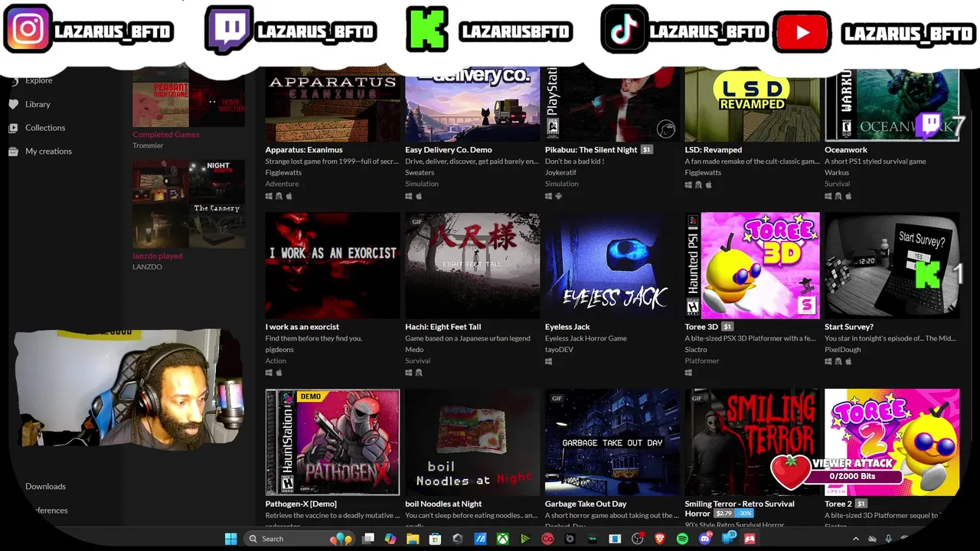Click the My creations sidebar icon
Screen dimensions: 980x551
[x=13, y=152]
